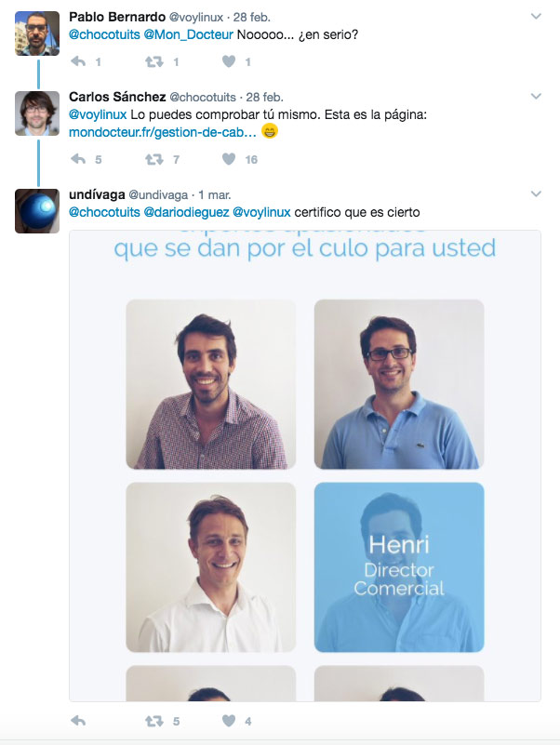Screen dimensions: 560x745
Task: Like Pablo Bernardo's tweet
Action: (x=229, y=61)
